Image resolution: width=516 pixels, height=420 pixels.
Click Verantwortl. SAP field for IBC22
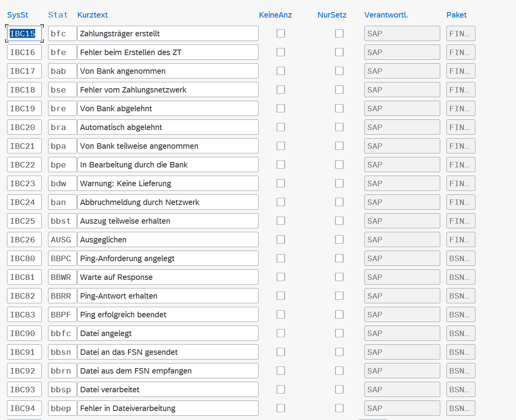point(402,165)
